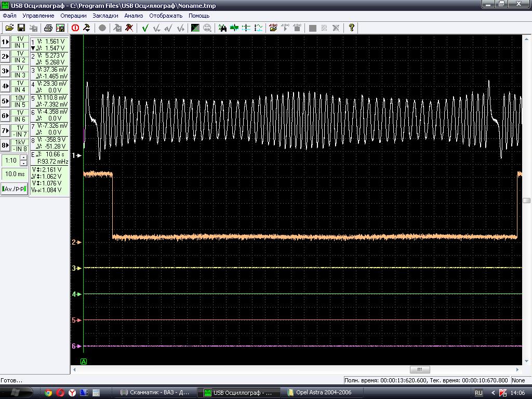The width and height of the screenshot is (532, 399).
Task: Launch Google Chrome from the taskbar
Action: pos(48,393)
